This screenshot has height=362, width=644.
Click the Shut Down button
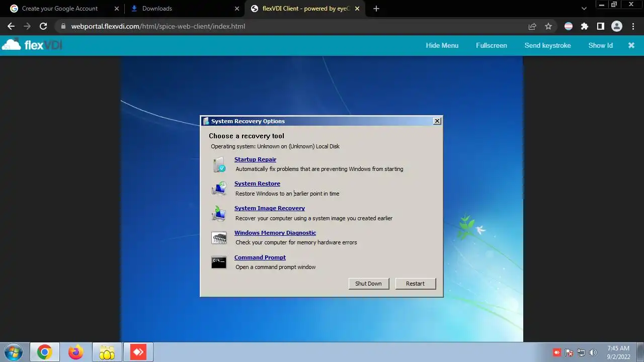[368, 284]
